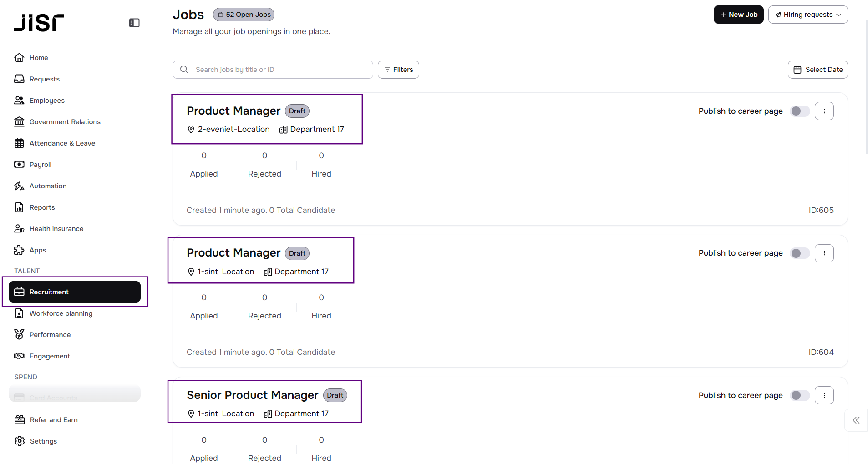Collapse the sidebar using the panel icon
Image resolution: width=868 pixels, height=464 pixels.
point(134,23)
